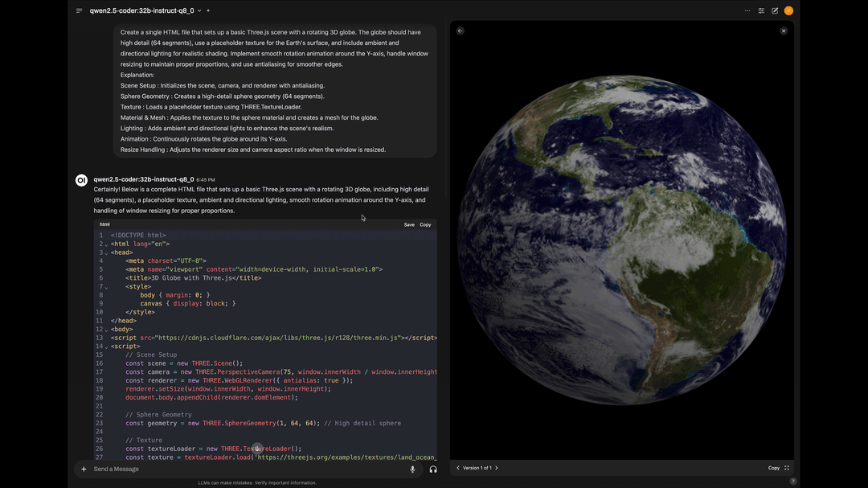Click code line 1 DOCTYPE declaration

click(x=138, y=236)
